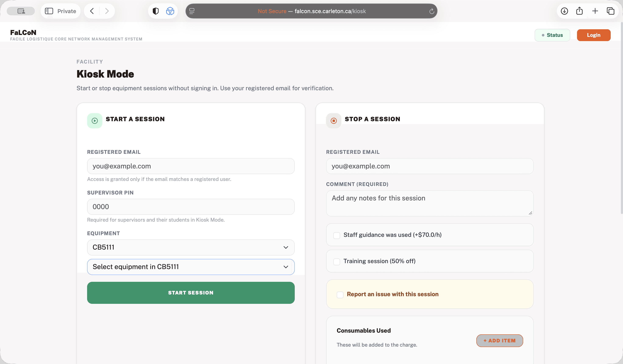Add a consumable with Add Item
This screenshot has width=623, height=364.
pos(500,341)
